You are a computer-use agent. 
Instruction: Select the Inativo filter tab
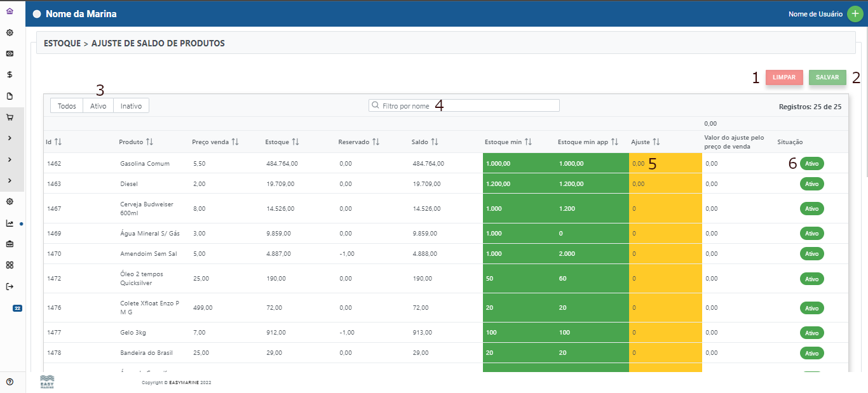(x=131, y=106)
